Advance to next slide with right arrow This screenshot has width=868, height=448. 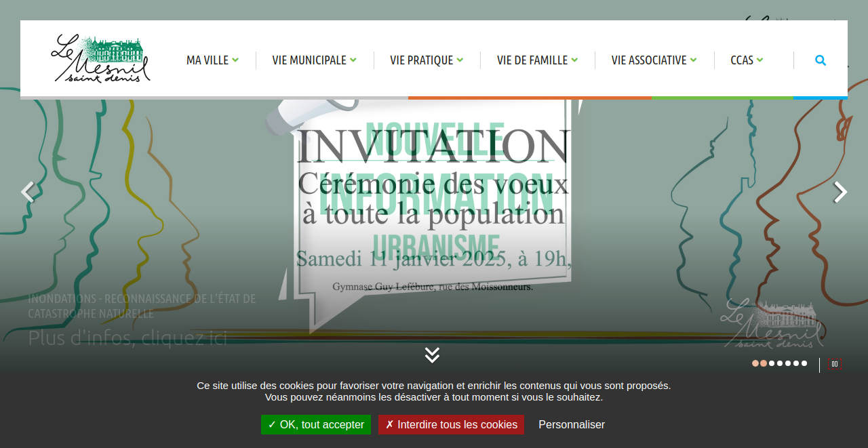[x=840, y=192]
